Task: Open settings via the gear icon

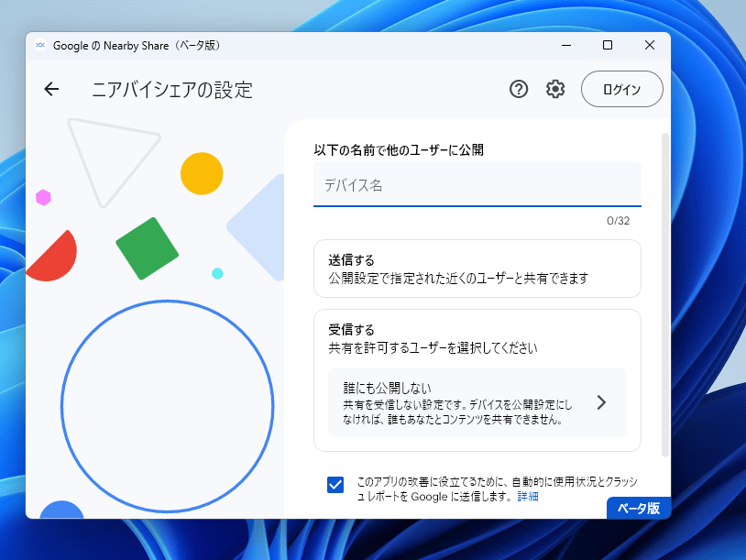Action: (555, 89)
